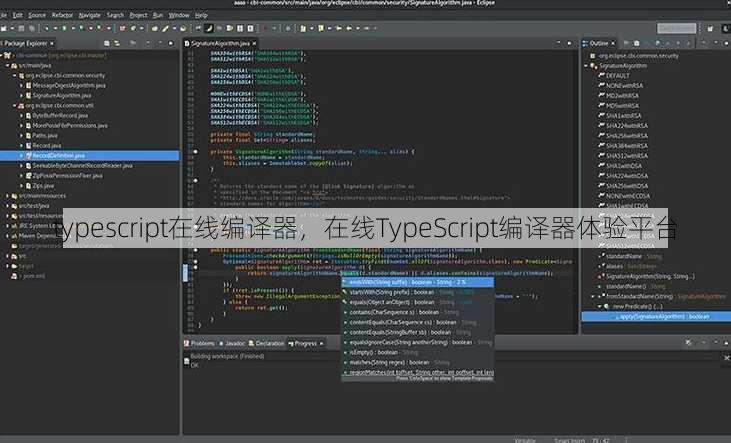Click the New Java Class toolbar icon

tap(133, 28)
